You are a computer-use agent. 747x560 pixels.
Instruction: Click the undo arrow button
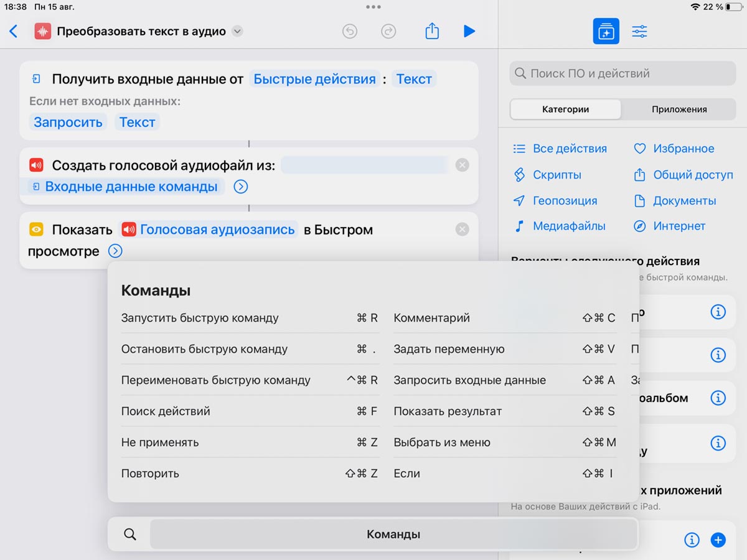[x=350, y=31]
